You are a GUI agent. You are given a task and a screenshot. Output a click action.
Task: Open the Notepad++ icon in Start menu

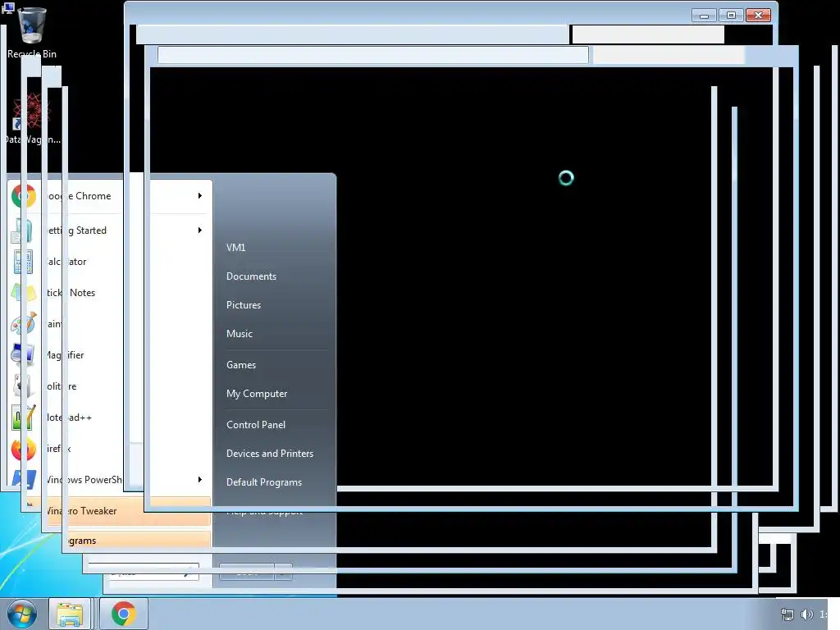pos(24,418)
